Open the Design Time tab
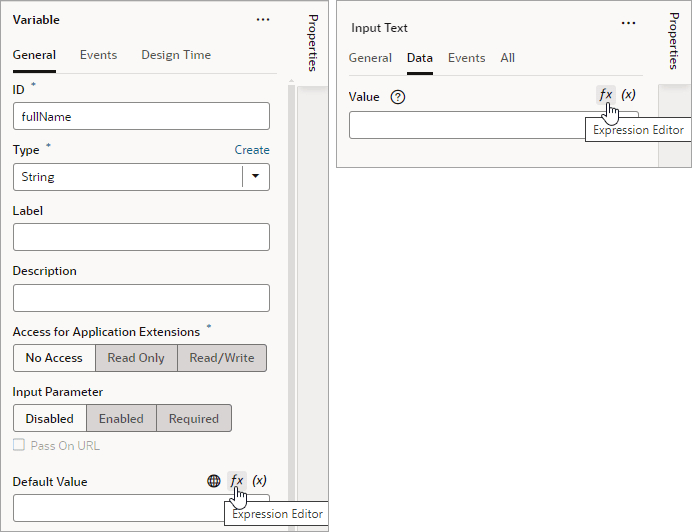This screenshot has width=692, height=532. [176, 55]
